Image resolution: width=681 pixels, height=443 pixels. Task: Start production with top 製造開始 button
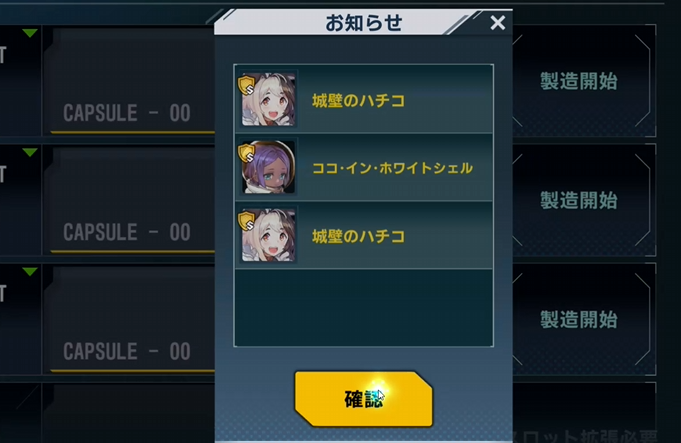pyautogui.click(x=581, y=81)
